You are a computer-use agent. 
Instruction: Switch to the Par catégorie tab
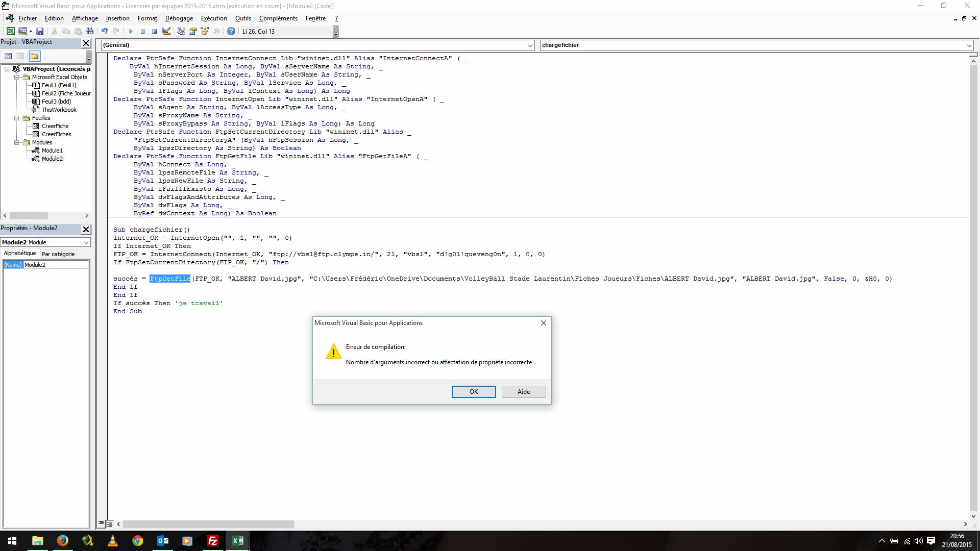pyautogui.click(x=58, y=254)
